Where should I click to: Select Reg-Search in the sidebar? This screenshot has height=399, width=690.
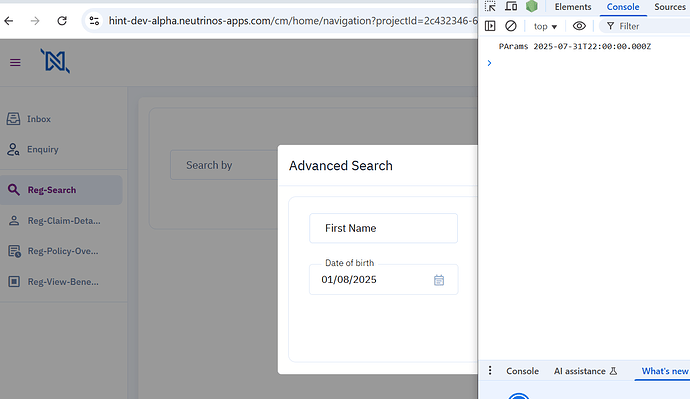click(61, 190)
